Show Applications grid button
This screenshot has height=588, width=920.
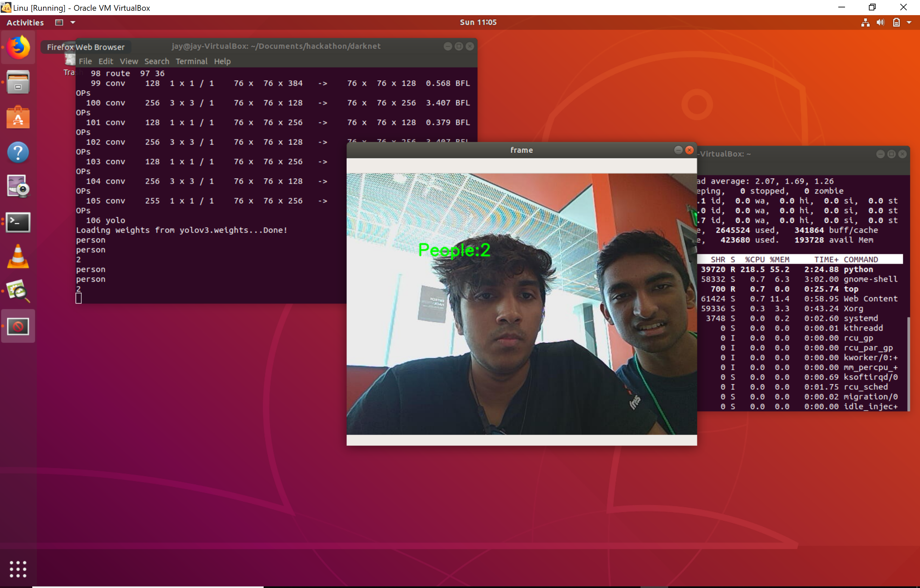point(18,569)
